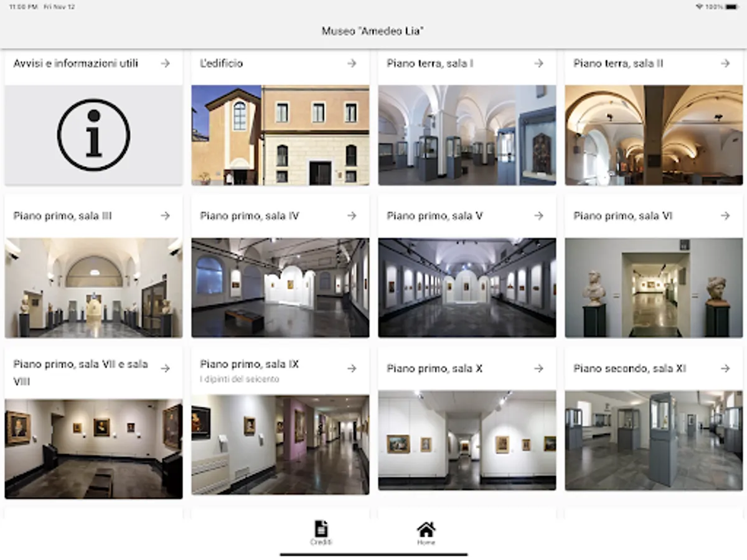Select 'Piano primo, sala VII e sala VIII' title
The height and width of the screenshot is (560, 747).
pyautogui.click(x=81, y=372)
